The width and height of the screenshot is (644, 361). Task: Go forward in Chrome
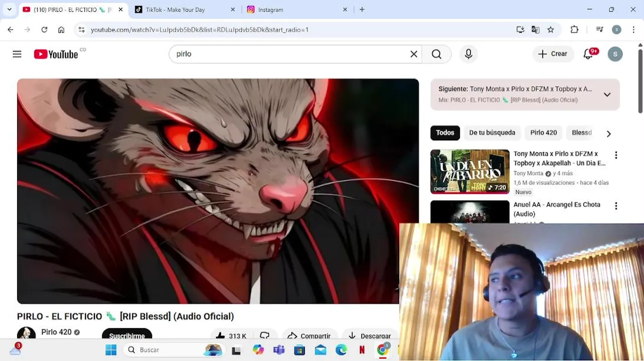pyautogui.click(x=27, y=30)
